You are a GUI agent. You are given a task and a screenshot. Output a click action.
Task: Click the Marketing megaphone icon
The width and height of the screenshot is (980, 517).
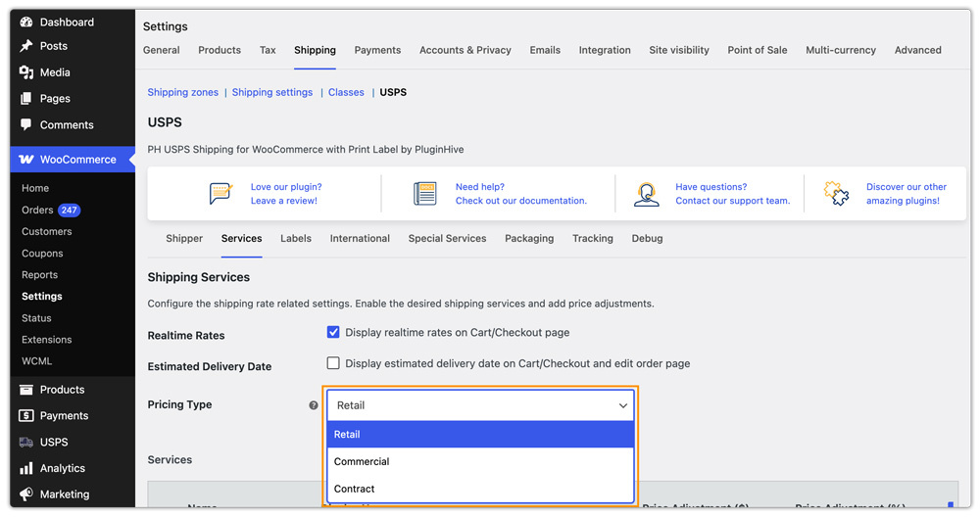coord(26,494)
